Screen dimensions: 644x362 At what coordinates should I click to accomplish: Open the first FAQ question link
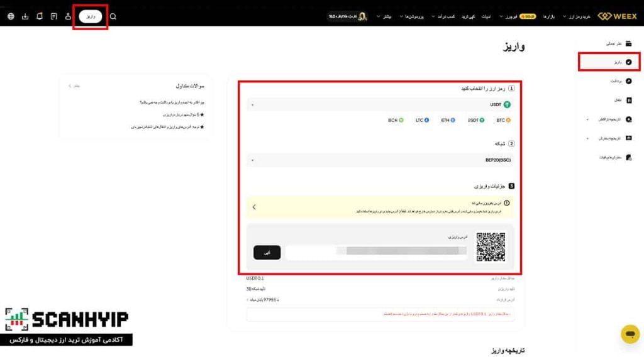(x=172, y=102)
